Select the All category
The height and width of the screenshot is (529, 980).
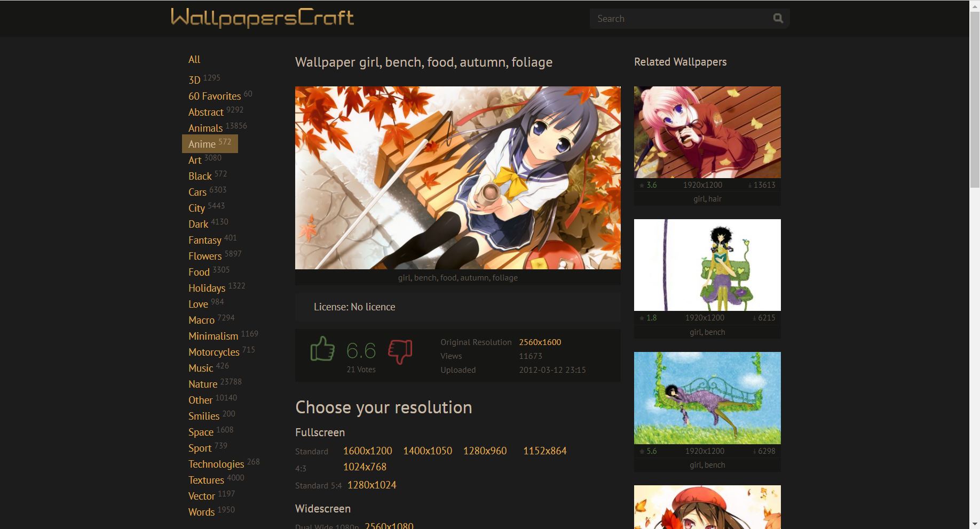pos(194,59)
